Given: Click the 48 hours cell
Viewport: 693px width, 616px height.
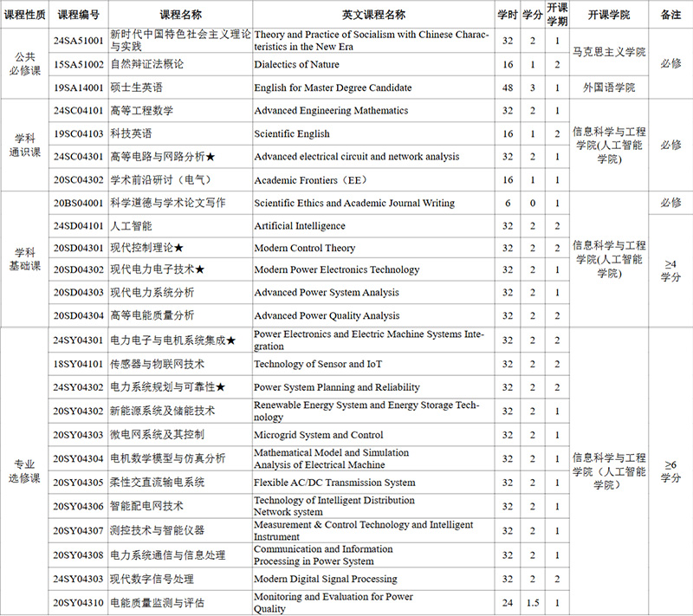Looking at the screenshot, I should pyautogui.click(x=508, y=88).
